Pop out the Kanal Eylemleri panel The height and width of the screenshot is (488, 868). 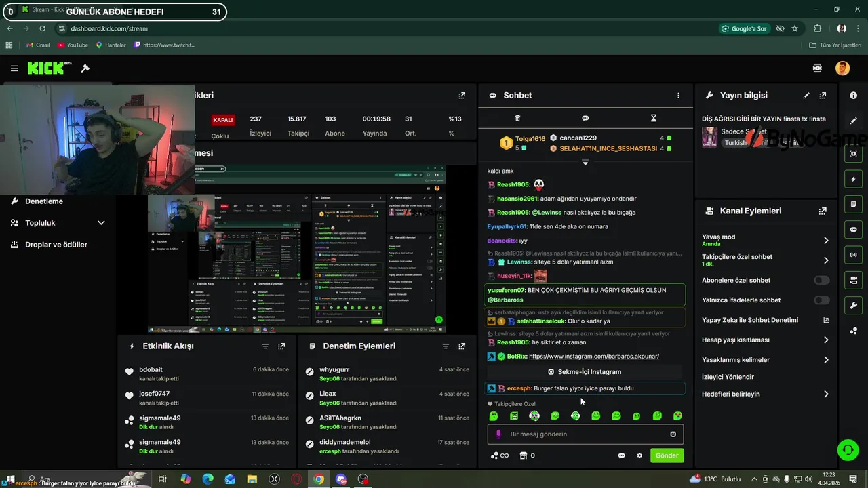point(823,211)
